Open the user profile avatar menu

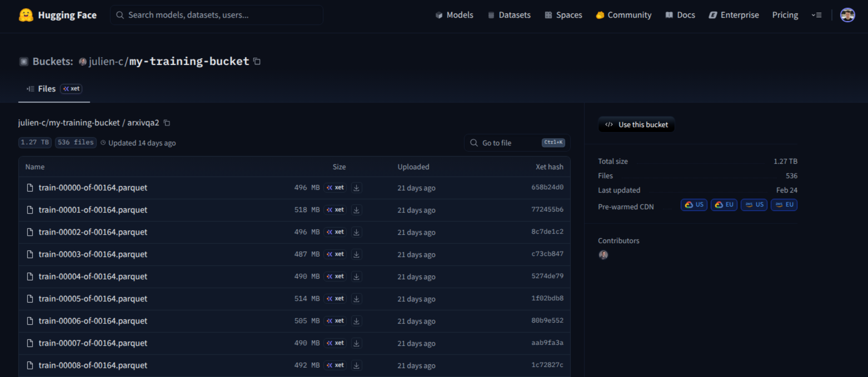point(847,15)
